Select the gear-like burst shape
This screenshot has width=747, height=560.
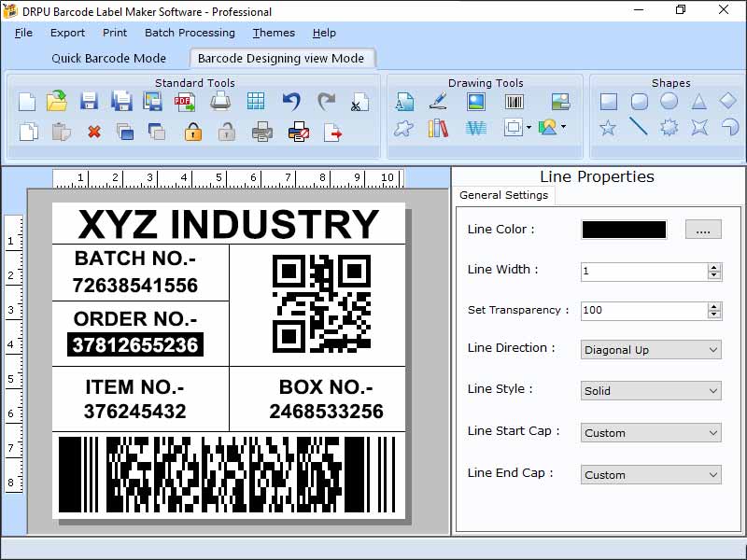point(669,128)
